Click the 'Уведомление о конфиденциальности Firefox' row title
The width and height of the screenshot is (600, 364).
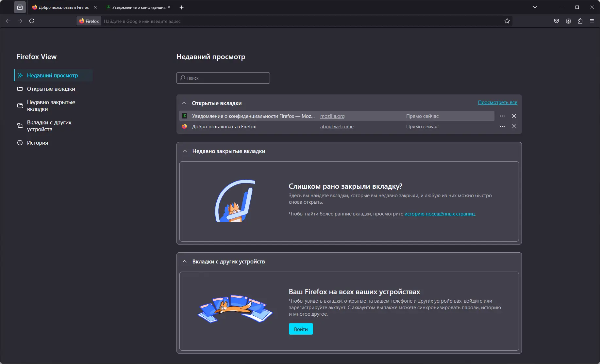tap(253, 116)
